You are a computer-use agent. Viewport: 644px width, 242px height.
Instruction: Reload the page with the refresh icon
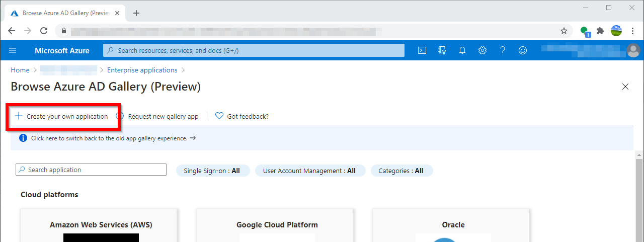(x=44, y=31)
